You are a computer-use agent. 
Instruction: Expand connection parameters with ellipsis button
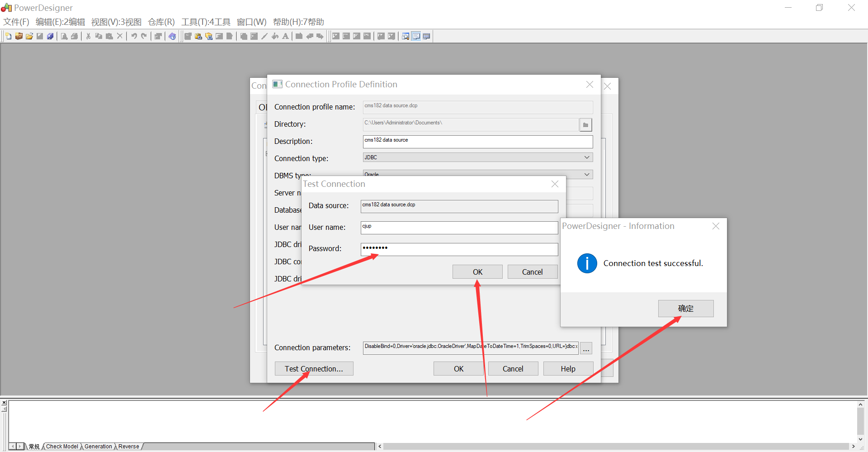586,348
